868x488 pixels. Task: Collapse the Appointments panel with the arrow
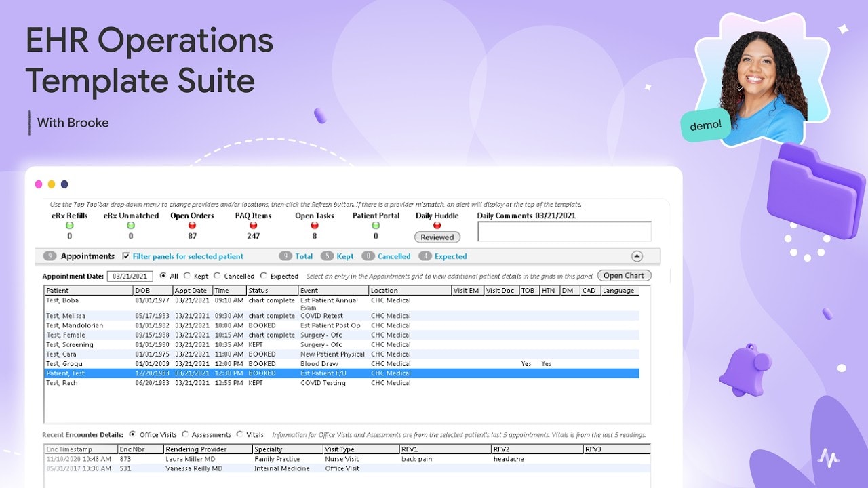637,256
